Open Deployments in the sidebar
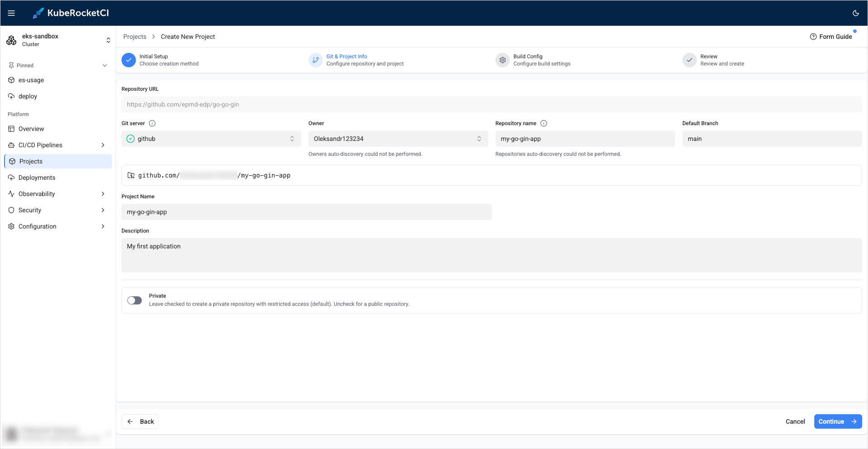 click(x=37, y=178)
